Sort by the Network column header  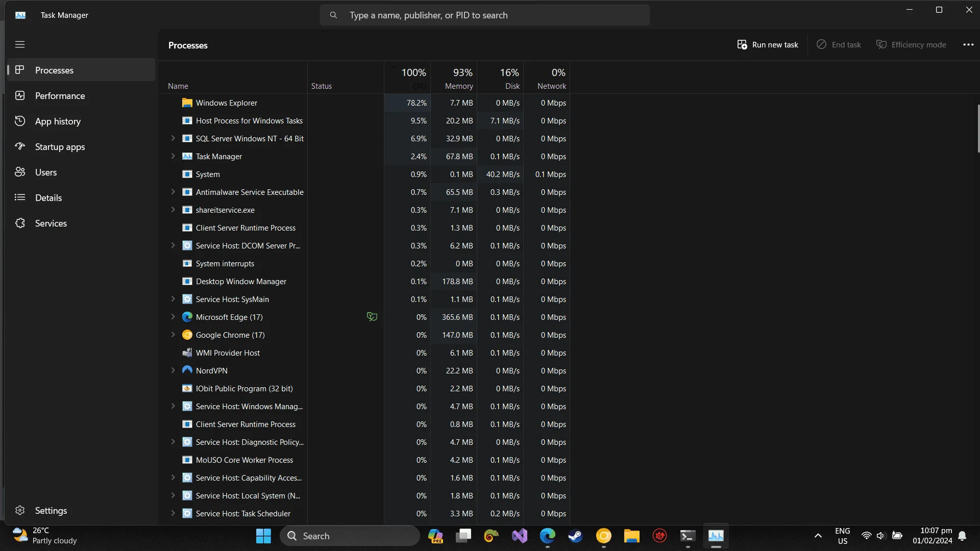tap(547, 78)
